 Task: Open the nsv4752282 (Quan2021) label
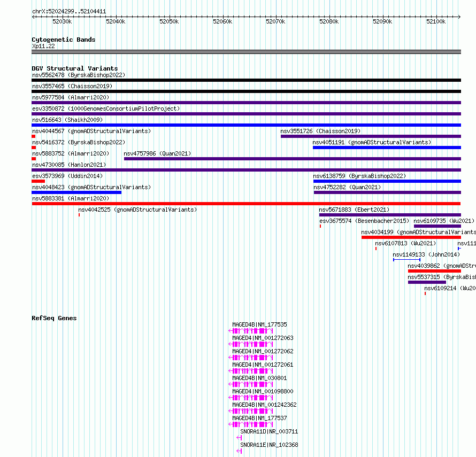[347, 187]
